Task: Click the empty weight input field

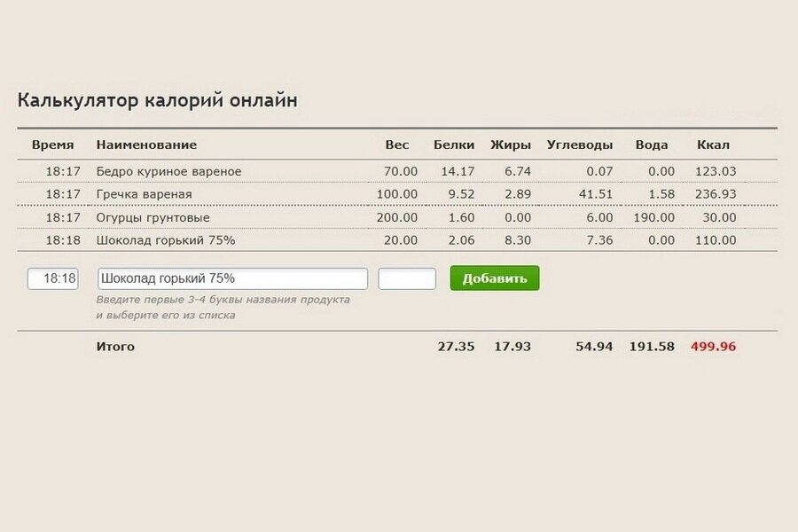Action: tap(407, 279)
